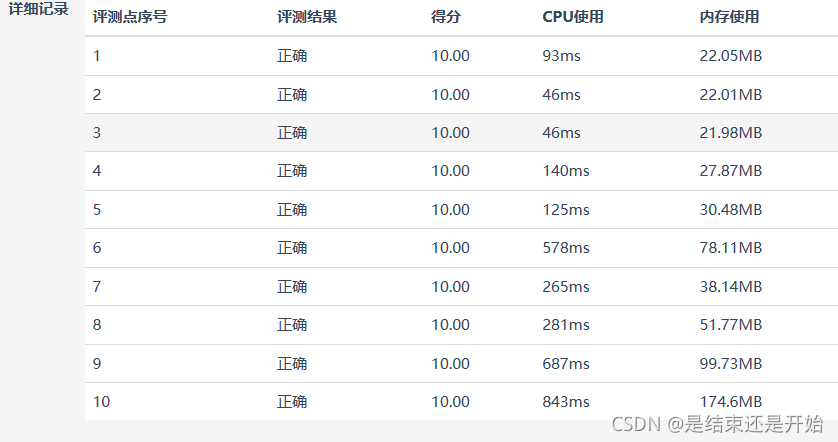Click the 27.87MB memory value

coord(731,171)
